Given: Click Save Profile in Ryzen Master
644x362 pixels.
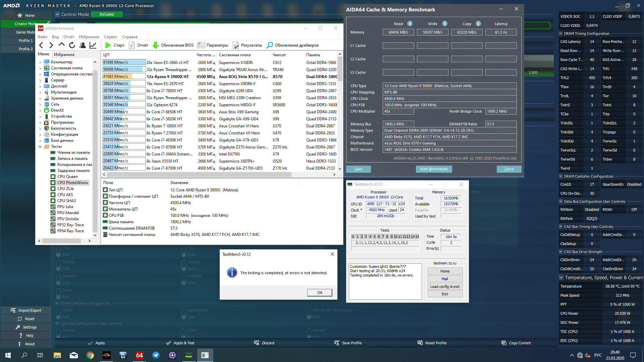Looking at the screenshot, I should pos(348,343).
